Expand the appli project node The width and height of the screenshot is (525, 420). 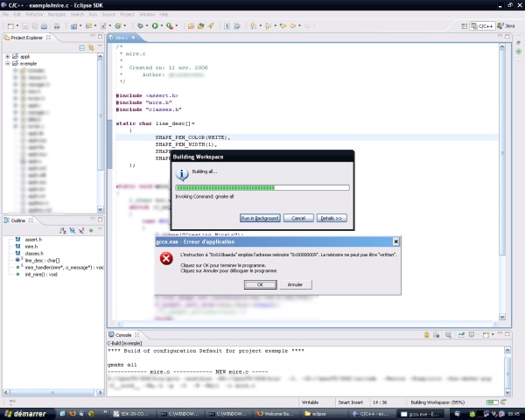[7, 57]
